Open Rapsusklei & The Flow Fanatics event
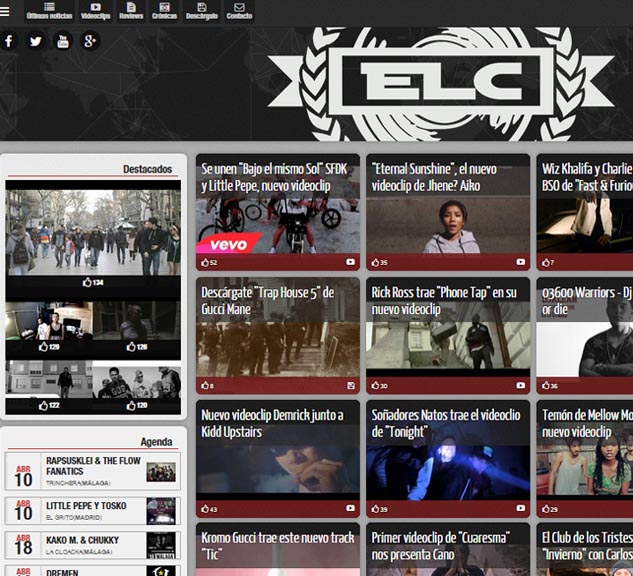Screen dimensions: 633x576 point(92,471)
